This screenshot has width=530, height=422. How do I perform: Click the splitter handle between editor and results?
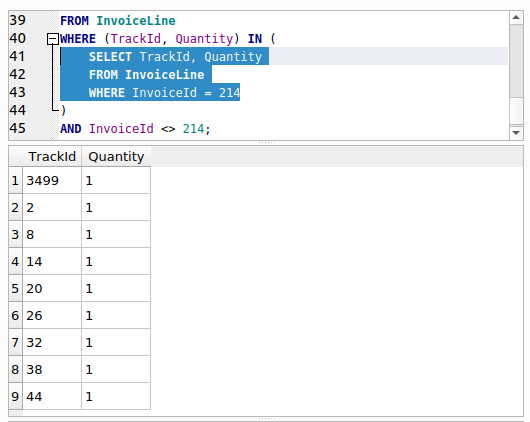click(267, 143)
